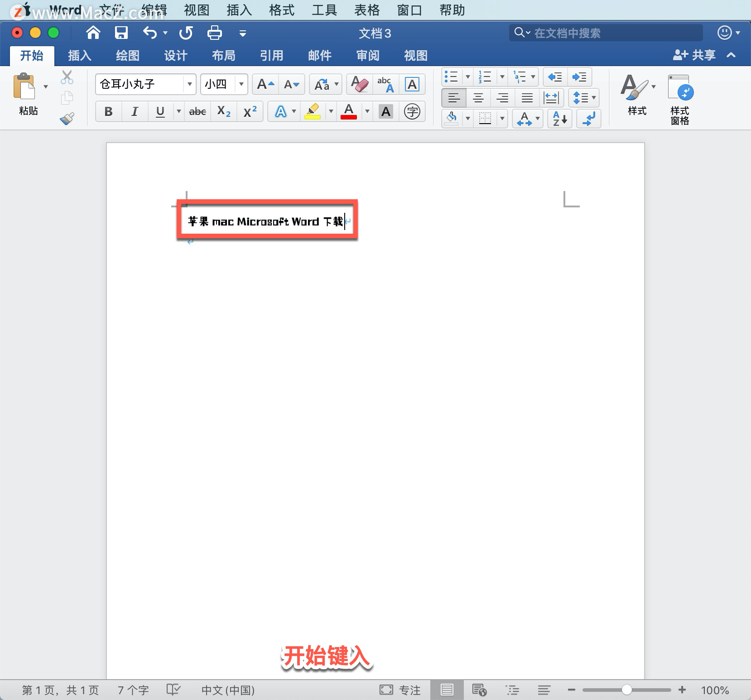The width and height of the screenshot is (751, 700).
Task: Decrease font size with A down arrow
Action: (x=291, y=84)
